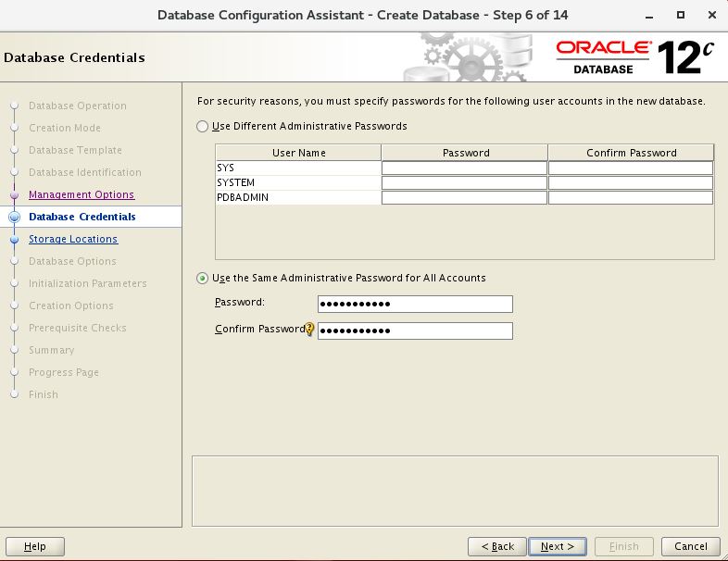Minimize the Database Configuration Assistant window
Image resolution: width=728 pixels, height=561 pixels.
point(649,16)
